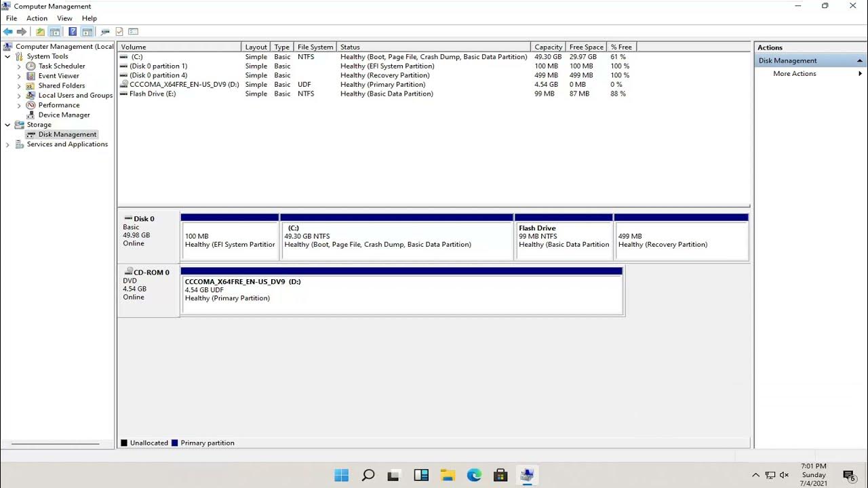Image resolution: width=868 pixels, height=488 pixels.
Task: Toggle the Show/Hide Action Pane toolbar icon
Action: [87, 32]
